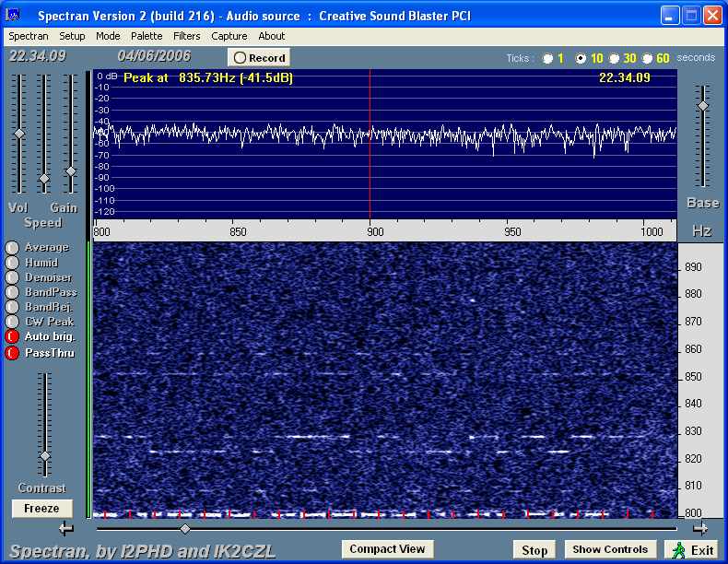The height and width of the screenshot is (564, 728).
Task: Disable Auto brig. option
Action: [x=12, y=336]
